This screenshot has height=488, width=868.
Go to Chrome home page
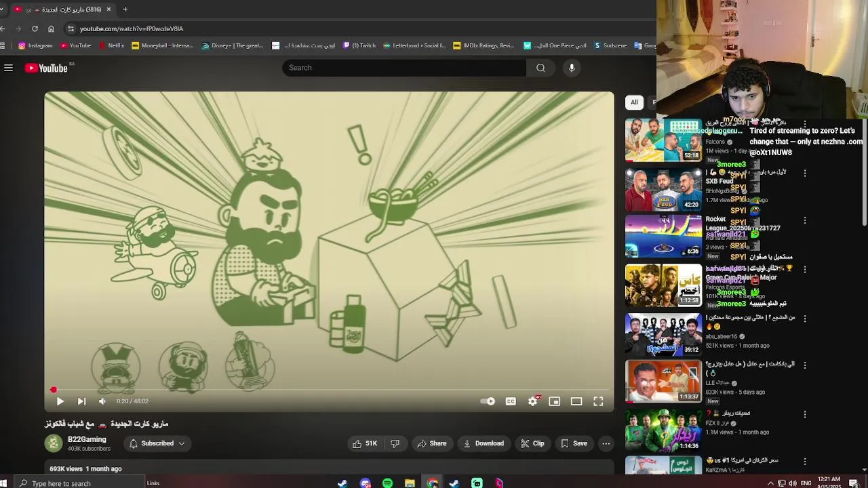51,28
